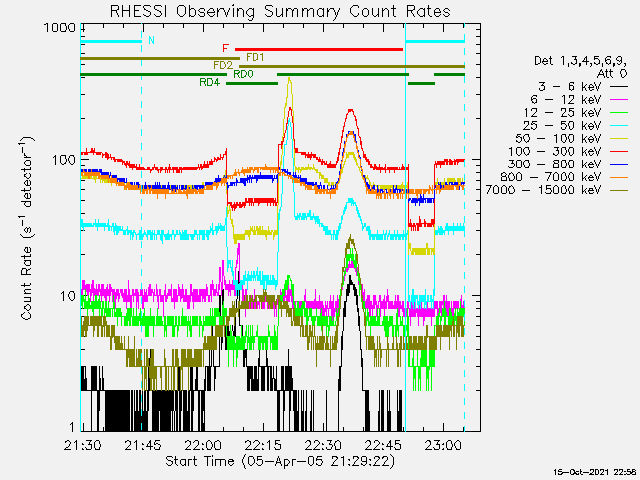The image size is (640, 480).
Task: Click the '1' y-axis tick label
Action: (72, 427)
